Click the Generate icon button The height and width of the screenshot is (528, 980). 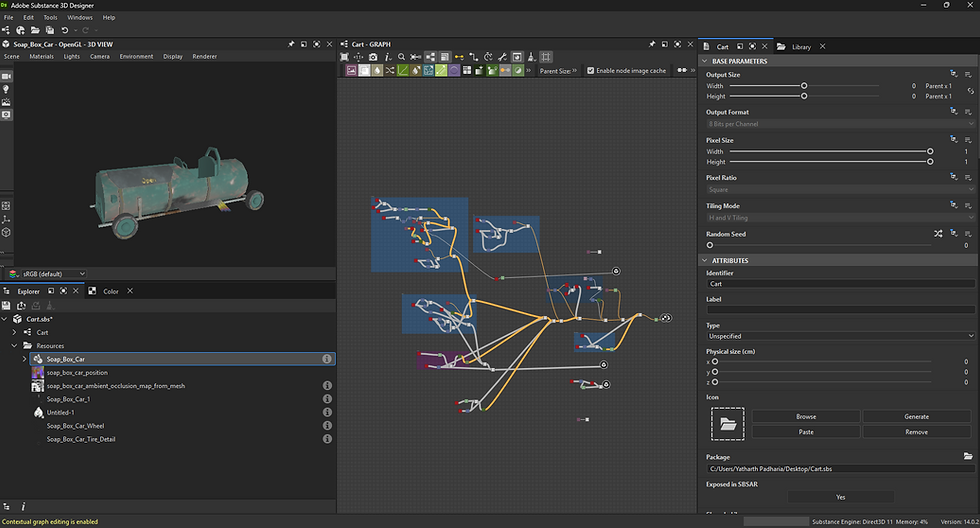(x=917, y=417)
